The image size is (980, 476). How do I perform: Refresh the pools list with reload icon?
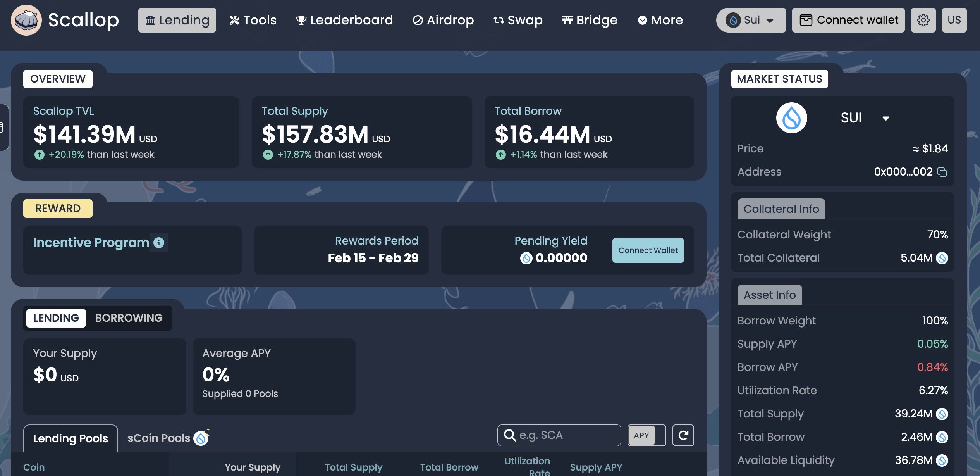[683, 435]
